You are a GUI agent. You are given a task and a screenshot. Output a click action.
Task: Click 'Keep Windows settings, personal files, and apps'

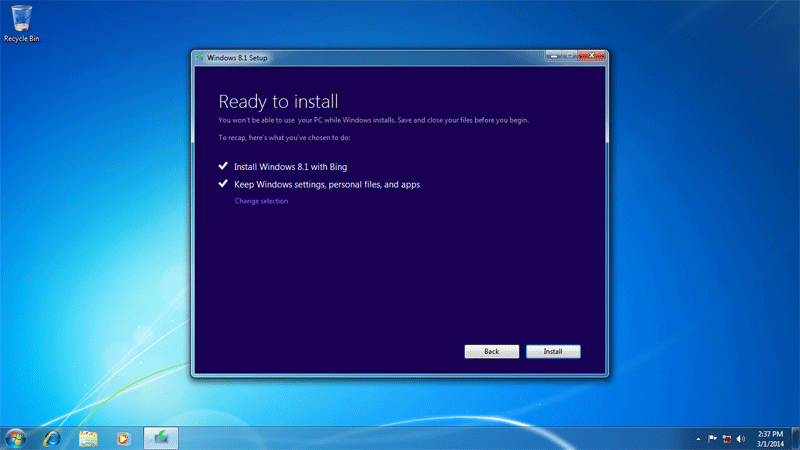(327, 185)
